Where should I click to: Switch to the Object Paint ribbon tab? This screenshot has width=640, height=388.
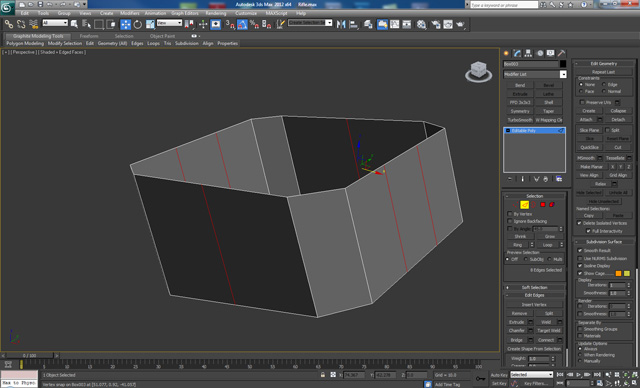click(162, 36)
